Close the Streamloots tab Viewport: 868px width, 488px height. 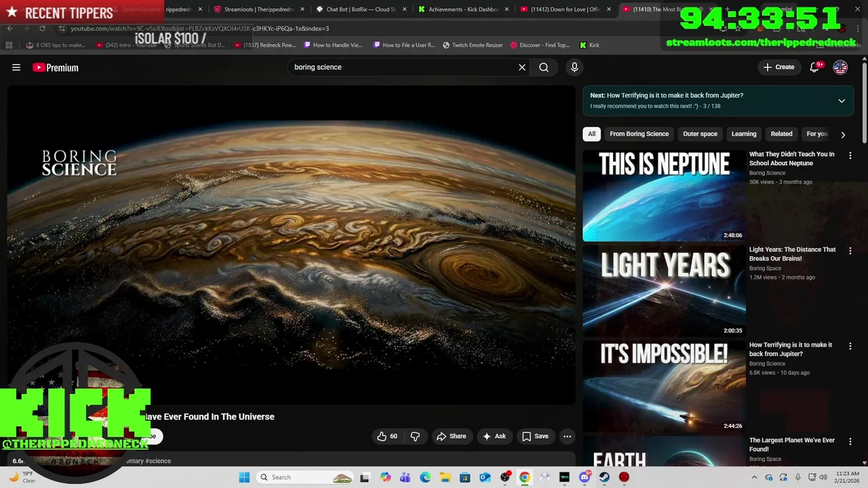click(x=302, y=9)
